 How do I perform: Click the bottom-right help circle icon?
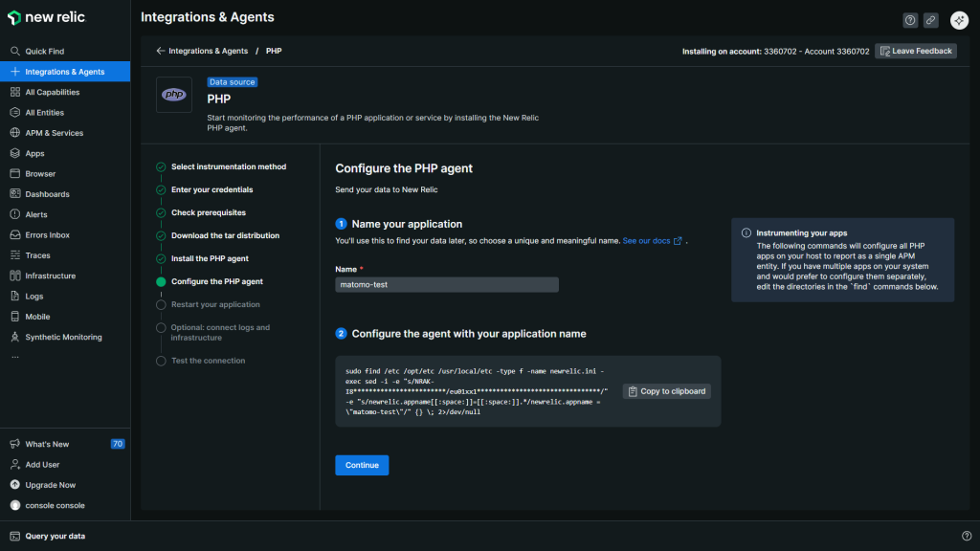coord(966,537)
